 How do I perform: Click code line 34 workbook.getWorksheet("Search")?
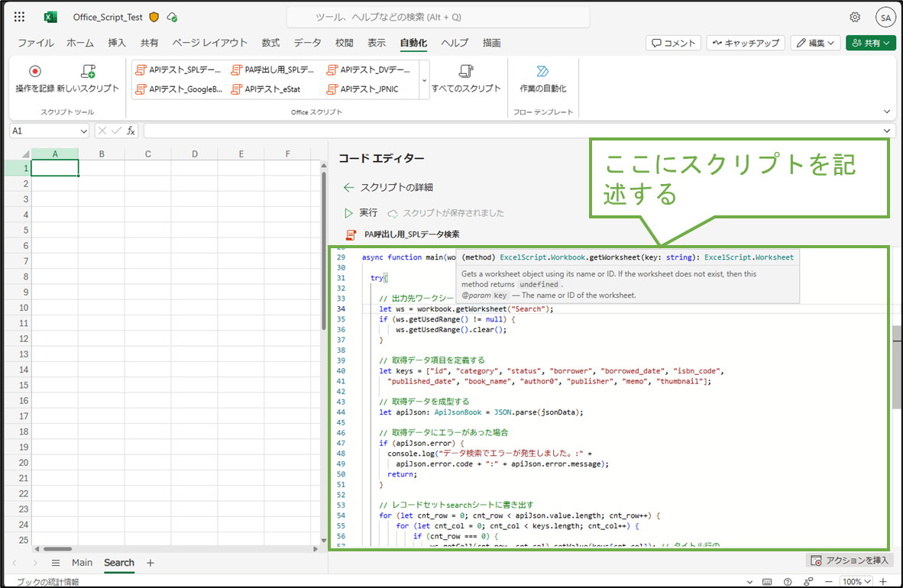(466, 309)
